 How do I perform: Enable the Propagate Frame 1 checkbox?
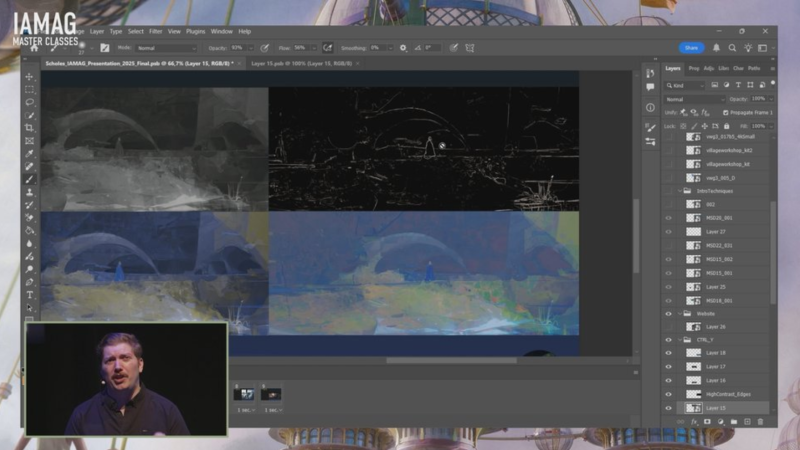pos(726,112)
